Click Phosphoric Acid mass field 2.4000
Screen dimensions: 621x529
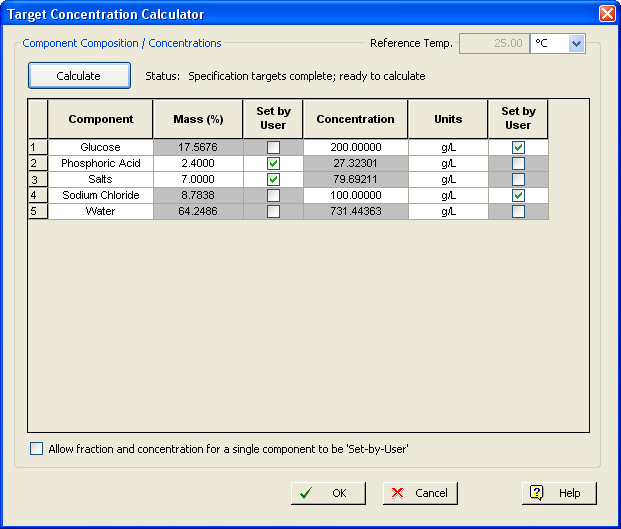(197, 164)
